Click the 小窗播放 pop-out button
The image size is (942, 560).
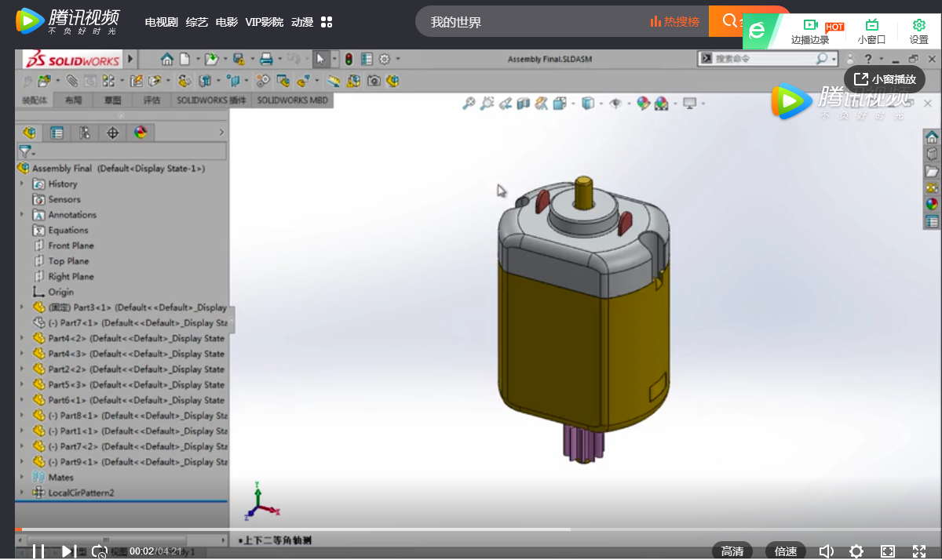tap(885, 79)
